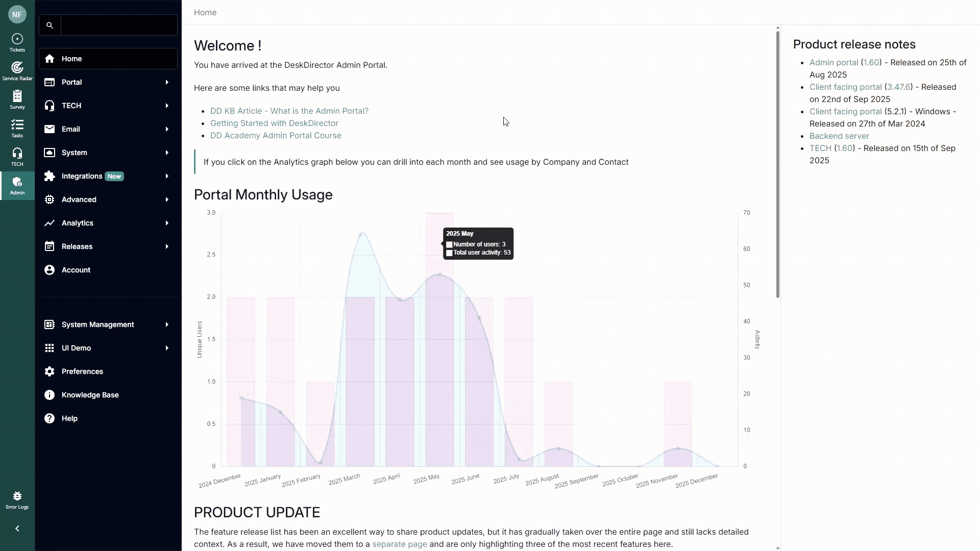Open the Knowledge Base menu item

pyautogui.click(x=90, y=395)
